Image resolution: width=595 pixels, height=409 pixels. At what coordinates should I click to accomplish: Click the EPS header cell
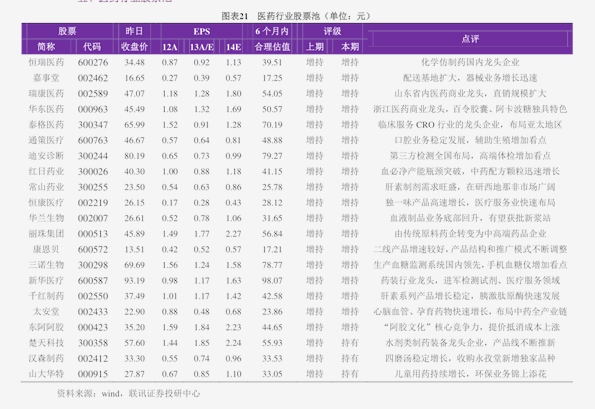(201, 31)
